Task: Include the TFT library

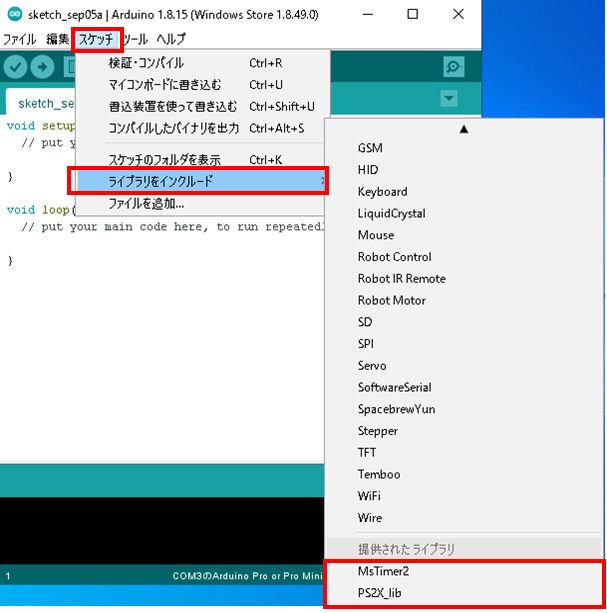Action: [x=464, y=453]
